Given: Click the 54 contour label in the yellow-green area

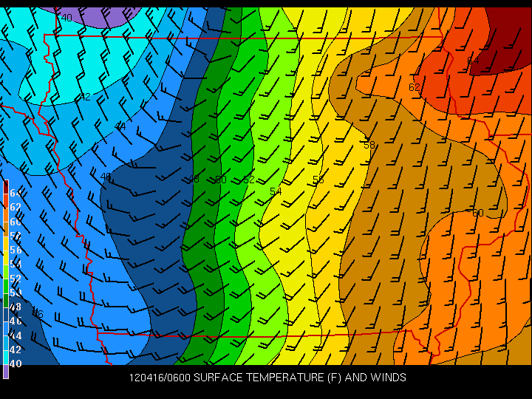Looking at the screenshot, I should 276,191.
